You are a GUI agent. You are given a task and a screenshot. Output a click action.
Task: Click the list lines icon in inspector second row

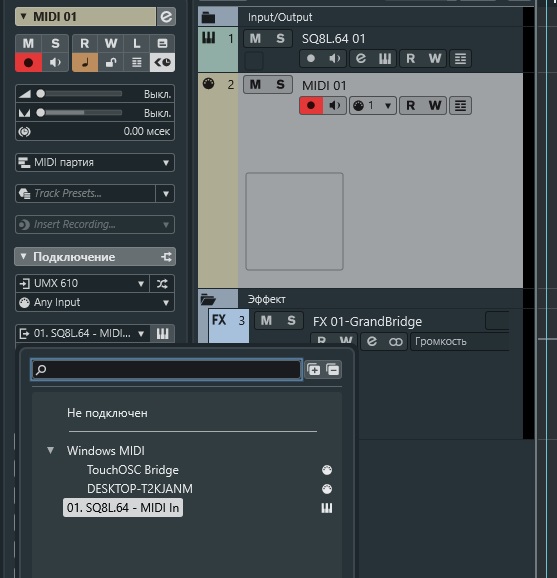(x=137, y=62)
